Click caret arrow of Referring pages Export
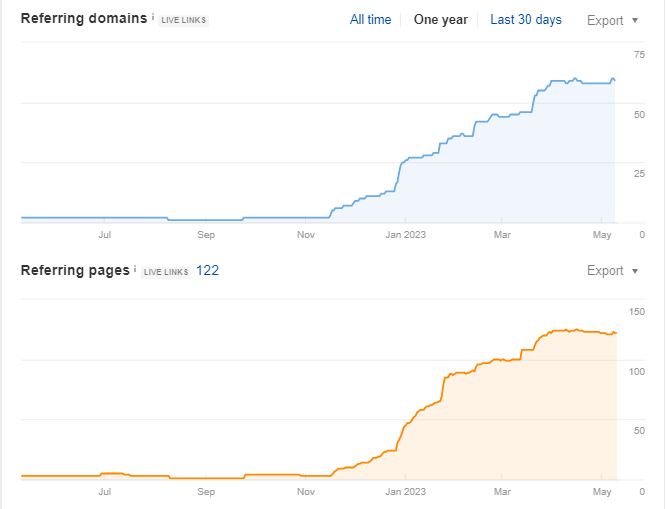This screenshot has height=509, width=666. click(635, 271)
